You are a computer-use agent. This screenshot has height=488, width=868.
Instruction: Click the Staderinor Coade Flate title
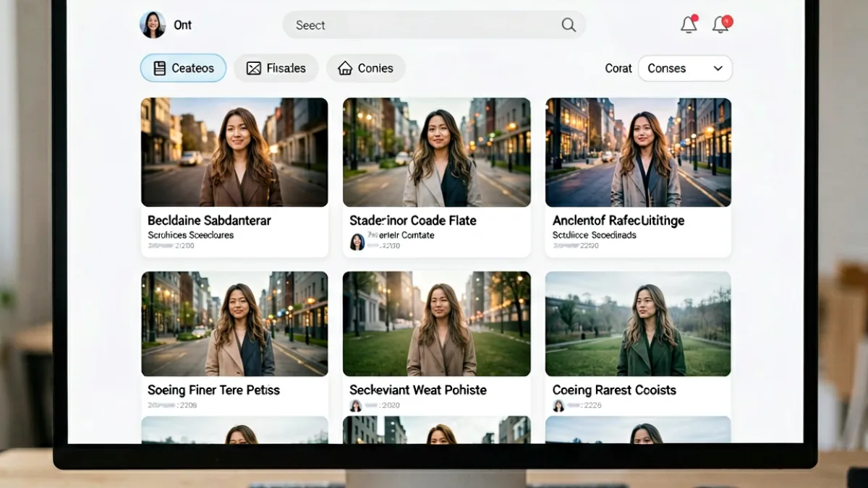click(x=413, y=221)
